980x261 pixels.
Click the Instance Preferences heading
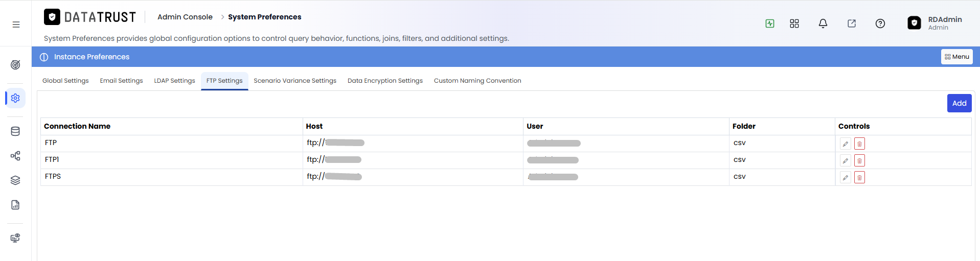pos(92,57)
